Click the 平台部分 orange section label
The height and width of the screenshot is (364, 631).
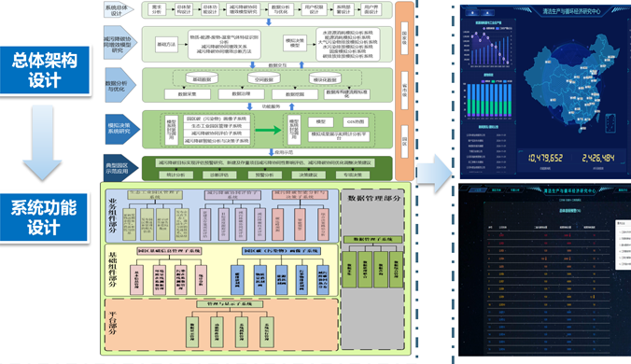(x=113, y=323)
